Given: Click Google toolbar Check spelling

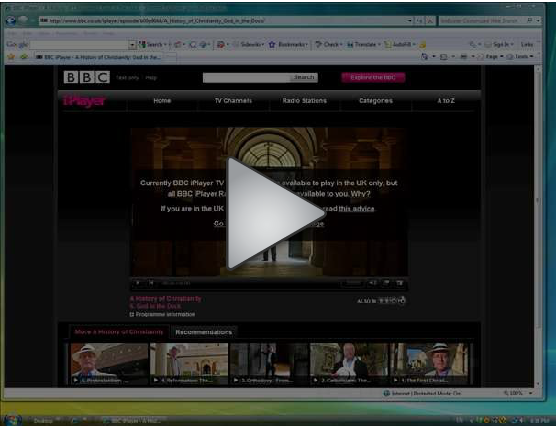Looking at the screenshot, I should (x=328, y=45).
